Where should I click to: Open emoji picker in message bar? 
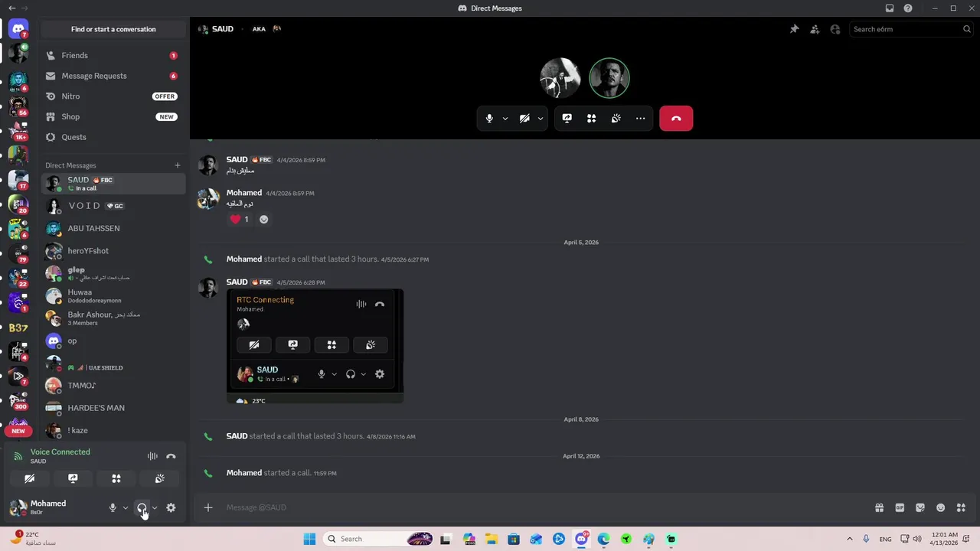coord(941,507)
